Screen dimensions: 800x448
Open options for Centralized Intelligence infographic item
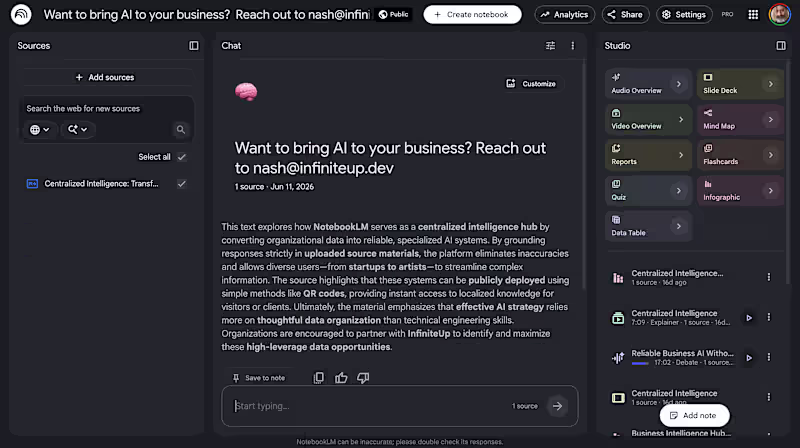click(x=769, y=277)
